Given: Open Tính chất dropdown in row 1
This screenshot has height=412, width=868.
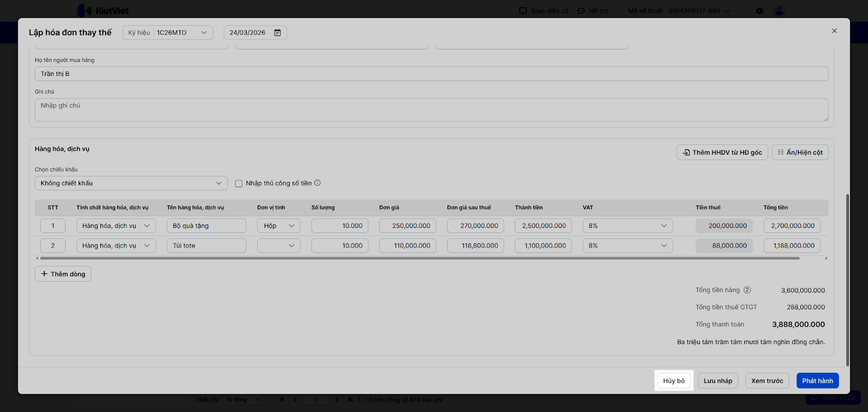Looking at the screenshot, I should click(146, 226).
